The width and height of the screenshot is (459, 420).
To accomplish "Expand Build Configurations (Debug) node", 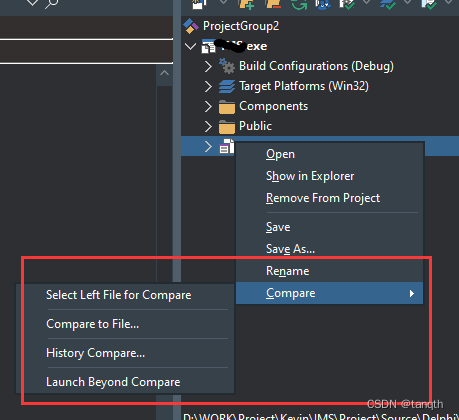I will (208, 66).
